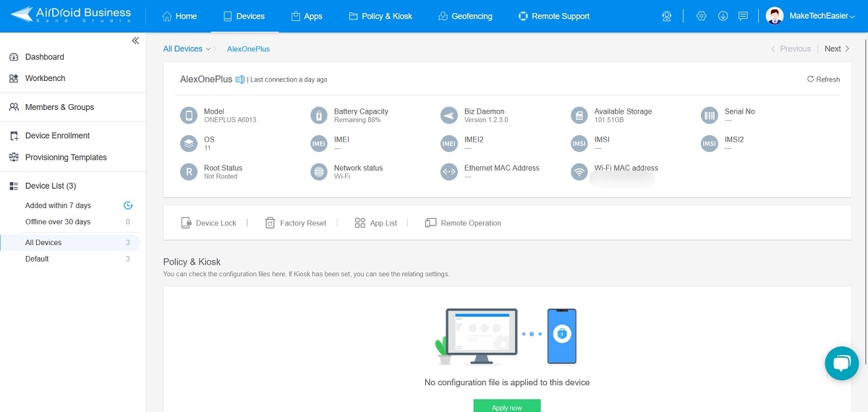Click the Model phone icon
This screenshot has height=412, width=868.
189,115
